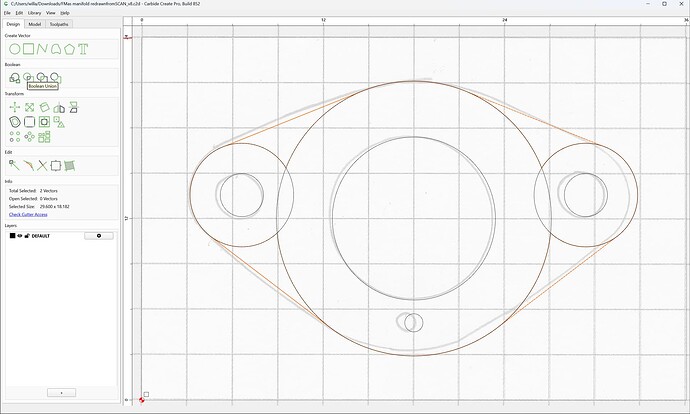Select the Trim Vectors tool

point(42,165)
